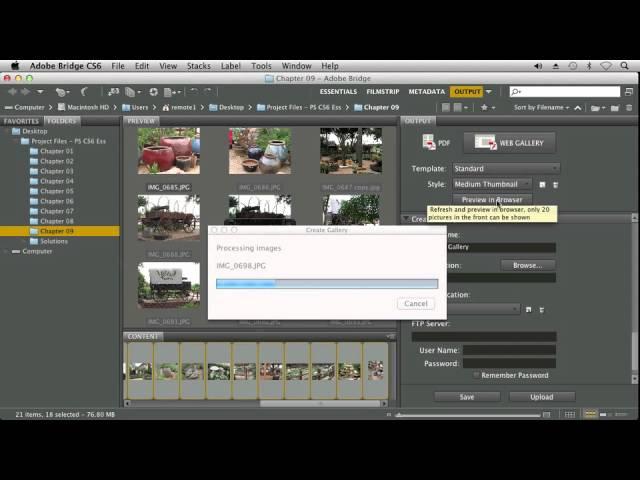This screenshot has width=640, height=480.
Task: Create a new folder icon
Action: tap(615, 108)
